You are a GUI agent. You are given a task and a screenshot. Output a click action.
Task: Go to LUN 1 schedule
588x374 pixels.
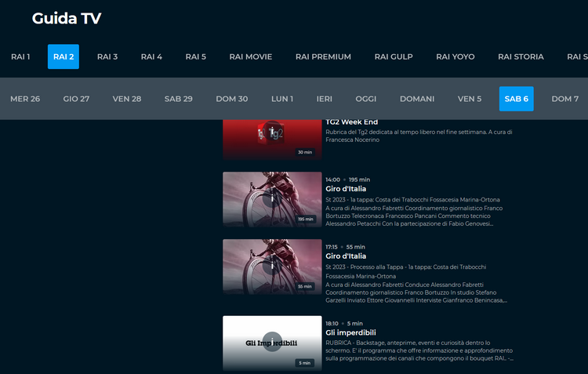coord(282,99)
